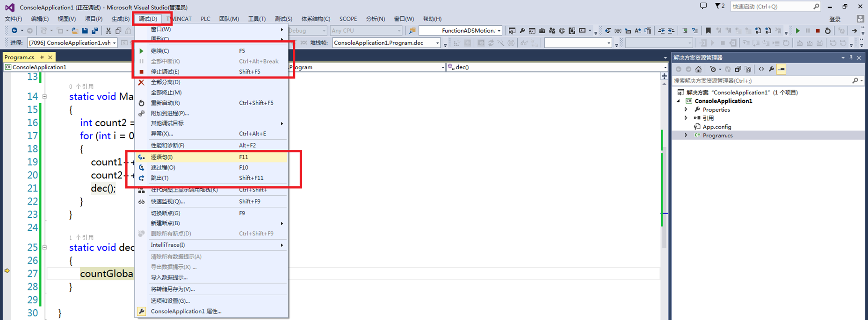Click the decrease indent icon in toolbar
Viewport: 868px width, 320px height.
pyautogui.click(x=661, y=31)
